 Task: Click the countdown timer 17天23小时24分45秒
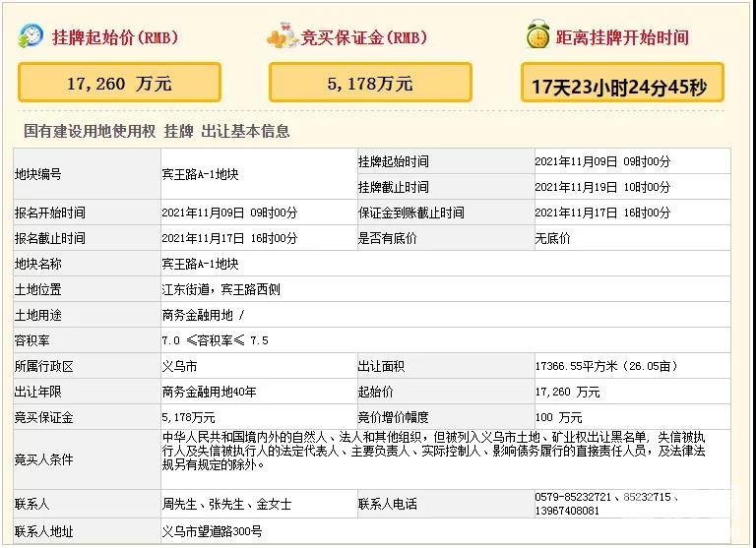[622, 85]
